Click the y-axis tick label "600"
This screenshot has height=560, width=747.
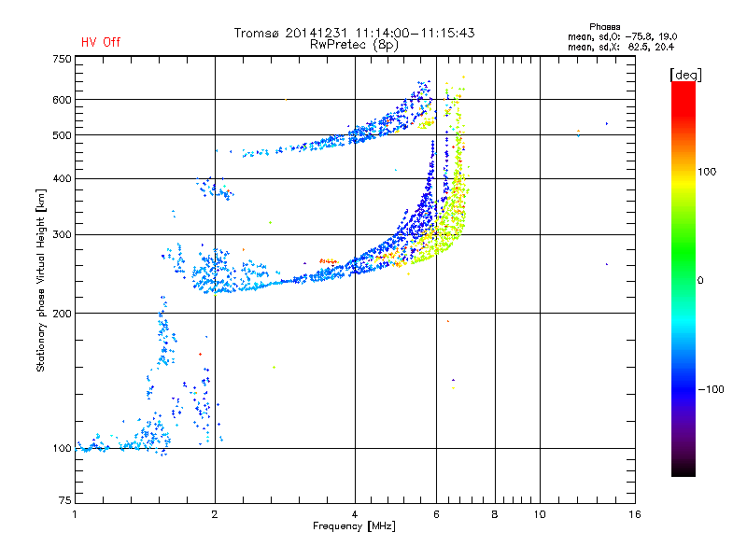(x=63, y=100)
